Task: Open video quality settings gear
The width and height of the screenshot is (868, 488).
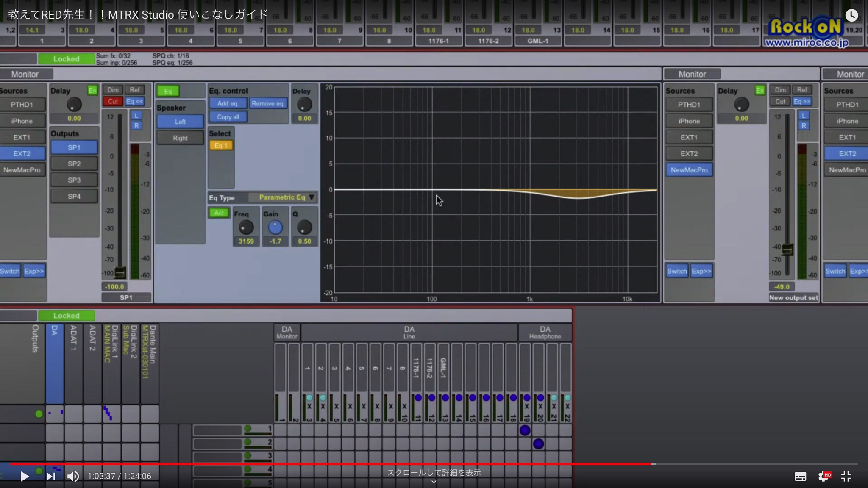Action: [x=824, y=477]
